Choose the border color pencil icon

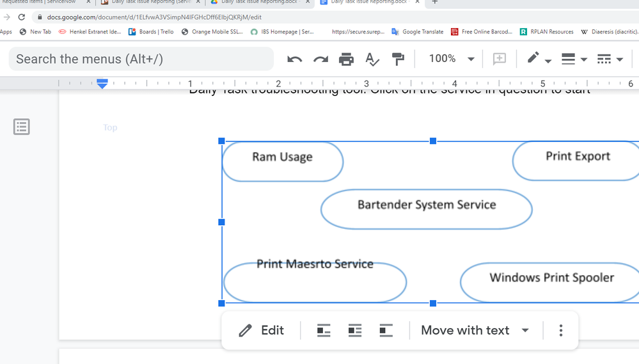[x=533, y=58]
